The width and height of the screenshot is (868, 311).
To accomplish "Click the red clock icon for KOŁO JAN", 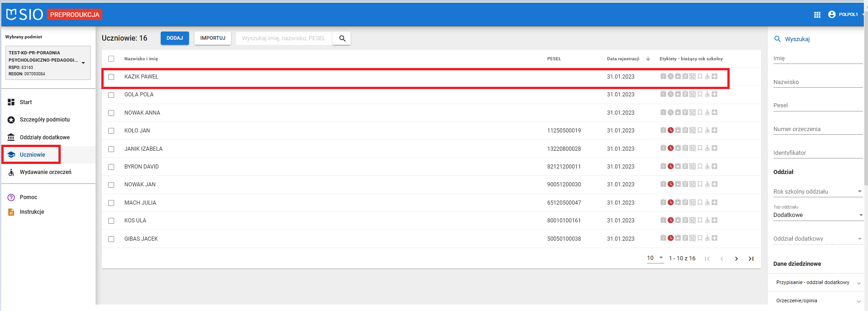I will click(670, 131).
